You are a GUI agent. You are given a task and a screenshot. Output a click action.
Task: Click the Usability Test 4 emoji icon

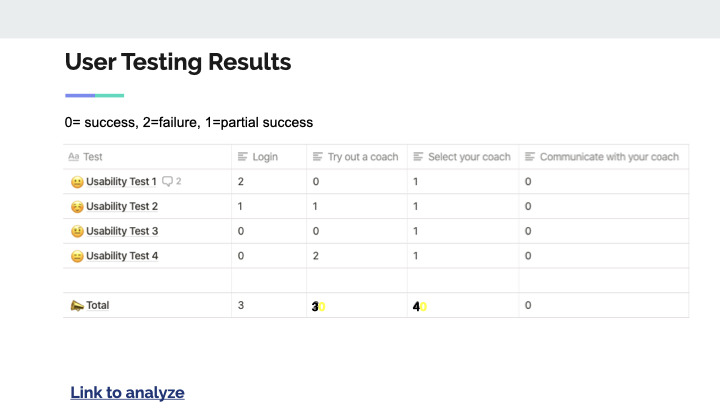coord(77,256)
